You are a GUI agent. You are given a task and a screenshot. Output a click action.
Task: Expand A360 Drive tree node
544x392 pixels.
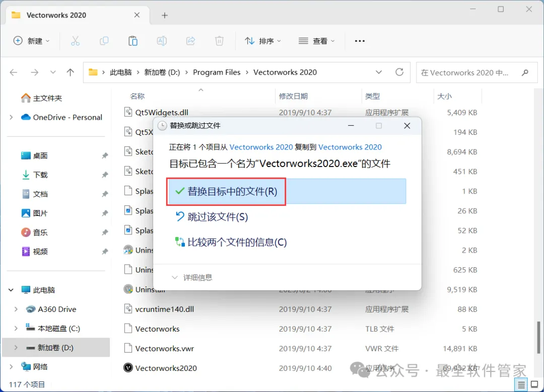pyautogui.click(x=16, y=309)
